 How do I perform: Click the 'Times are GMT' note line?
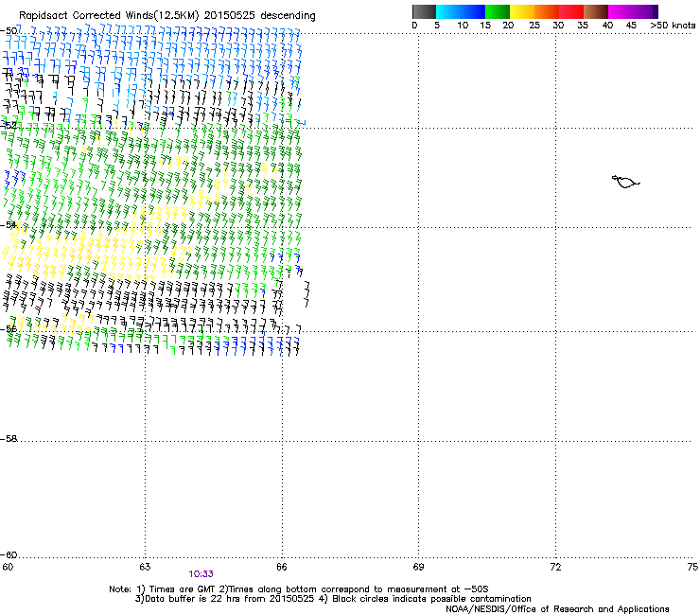tap(299, 589)
